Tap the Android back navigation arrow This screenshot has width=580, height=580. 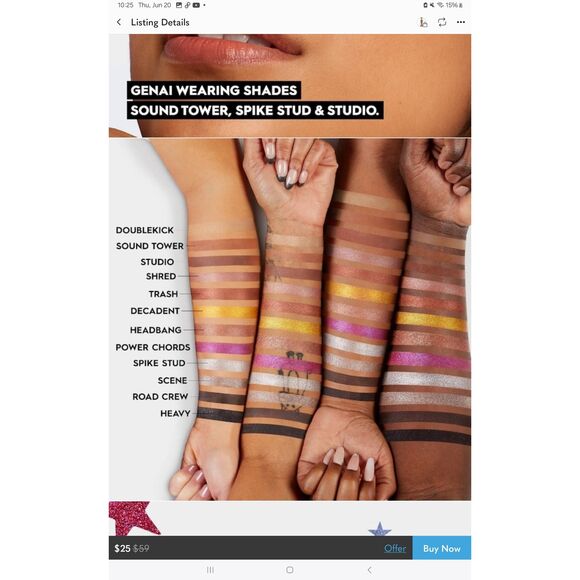point(370,570)
